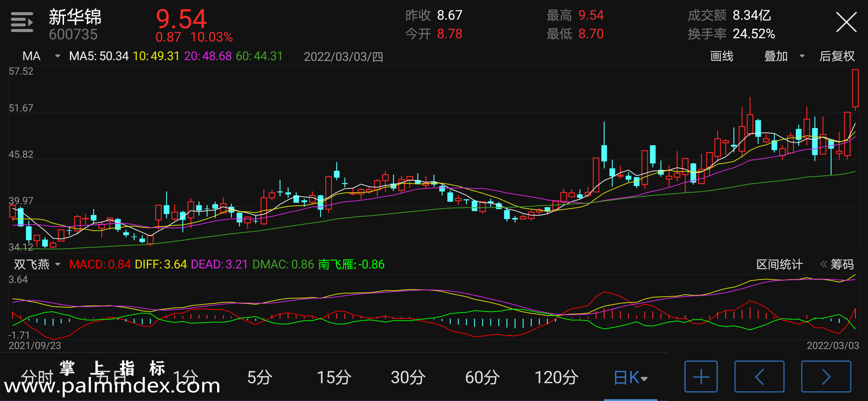Click the 51.67 price axis label
The image size is (868, 401).
point(21,108)
